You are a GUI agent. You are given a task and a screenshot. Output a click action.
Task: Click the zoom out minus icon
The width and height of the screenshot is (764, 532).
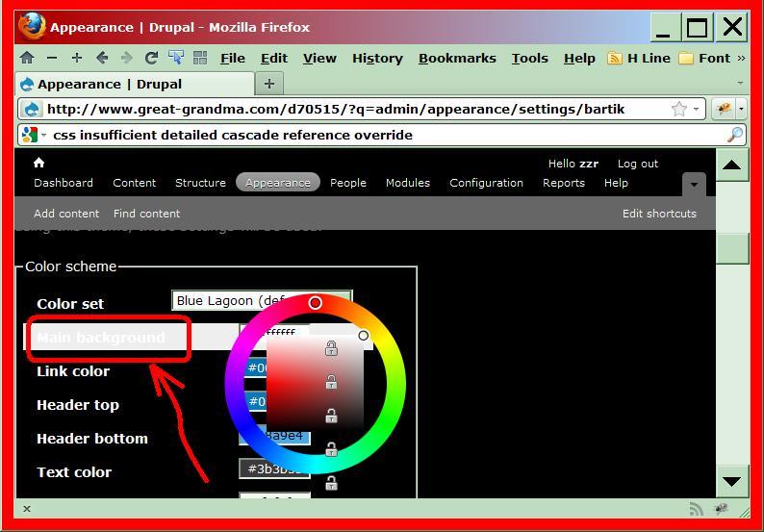tap(52, 58)
